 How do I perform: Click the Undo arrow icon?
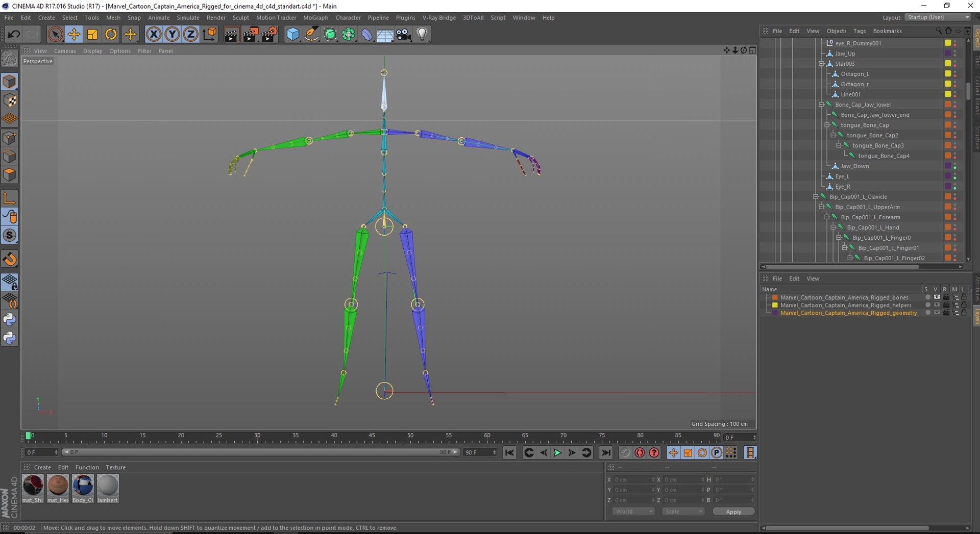coord(14,34)
